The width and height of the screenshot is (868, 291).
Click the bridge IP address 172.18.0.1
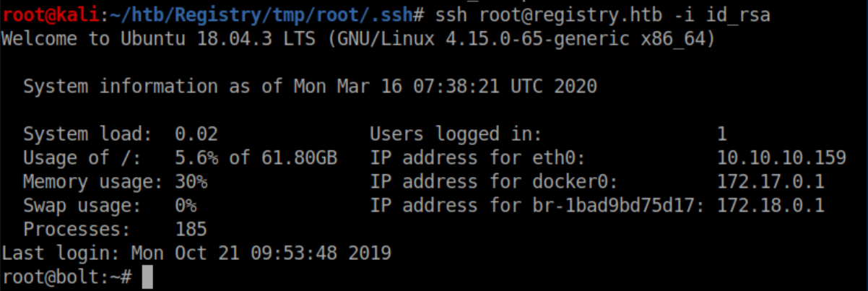pos(771,206)
